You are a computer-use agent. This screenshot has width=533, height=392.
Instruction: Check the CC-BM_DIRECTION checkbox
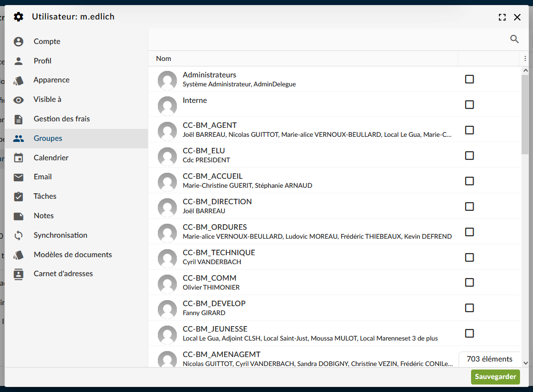pyautogui.click(x=469, y=206)
